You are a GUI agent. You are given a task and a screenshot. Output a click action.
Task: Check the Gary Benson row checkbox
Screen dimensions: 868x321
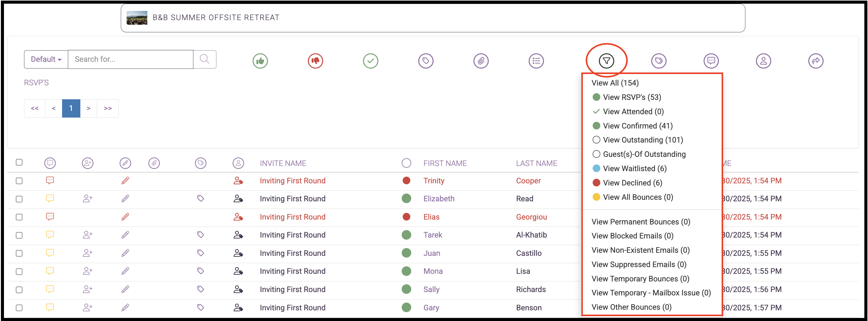(x=19, y=308)
